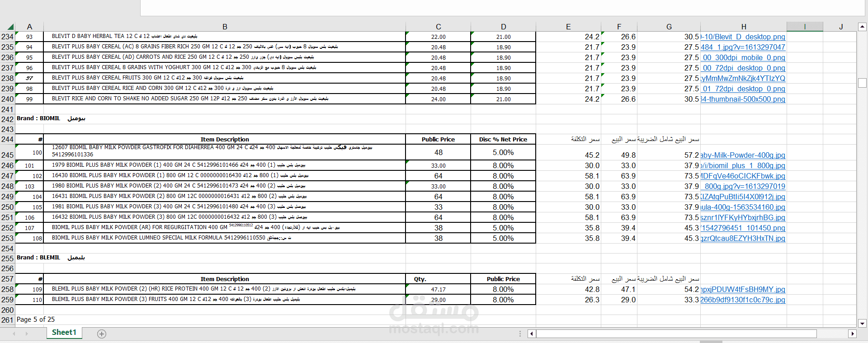
Task: Select column J header
Action: 840,27
